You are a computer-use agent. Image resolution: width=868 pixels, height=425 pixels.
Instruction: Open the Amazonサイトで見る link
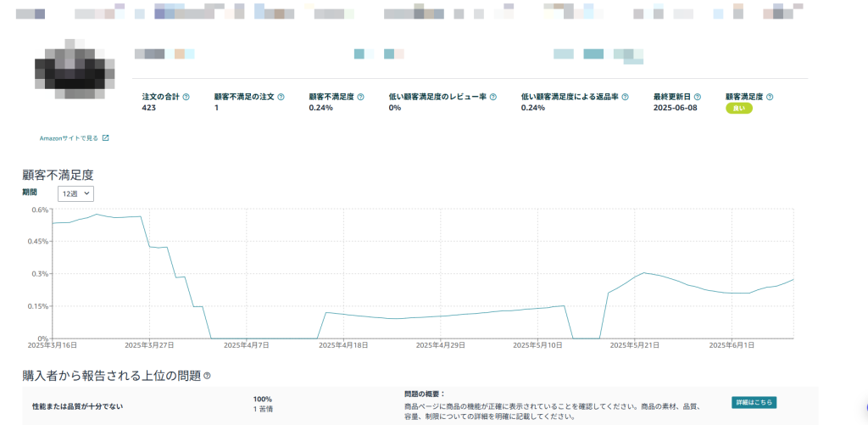(x=69, y=138)
